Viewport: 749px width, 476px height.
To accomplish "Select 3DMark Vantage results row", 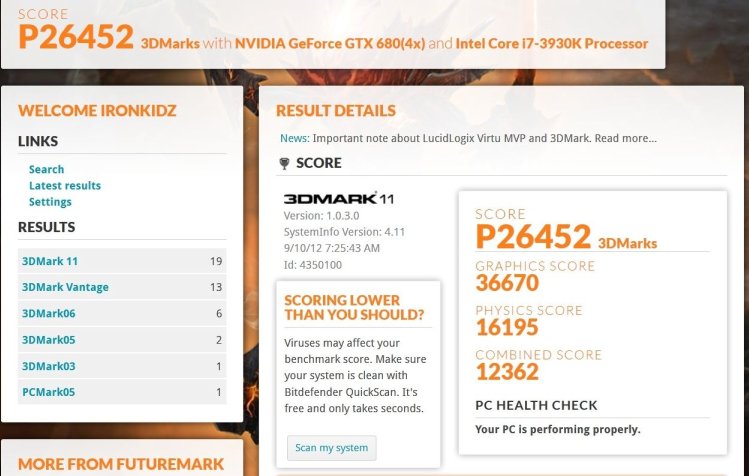I will [x=122, y=287].
